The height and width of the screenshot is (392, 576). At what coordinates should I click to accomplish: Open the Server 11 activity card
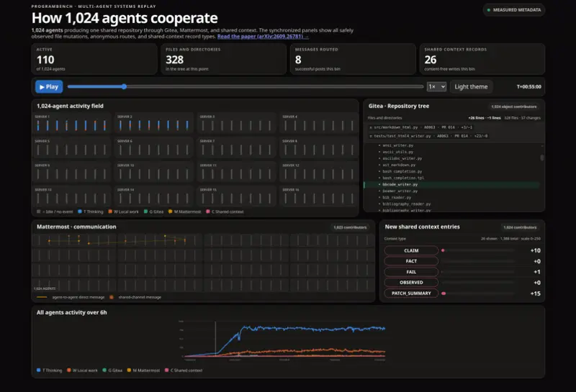237,172
